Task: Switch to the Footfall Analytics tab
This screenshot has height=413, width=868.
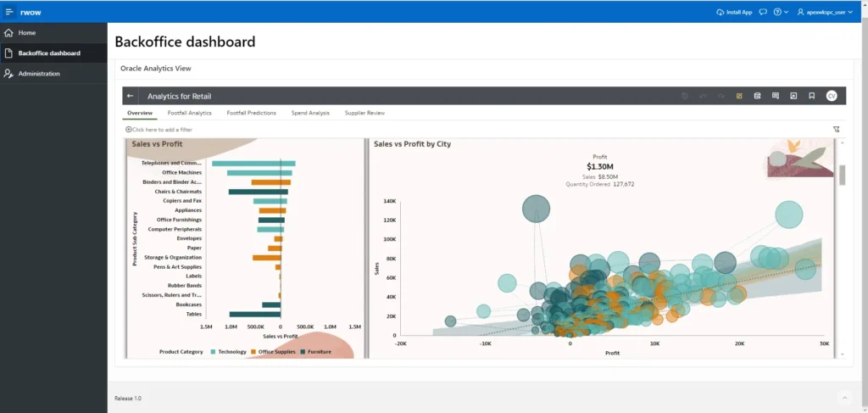Action: click(189, 113)
